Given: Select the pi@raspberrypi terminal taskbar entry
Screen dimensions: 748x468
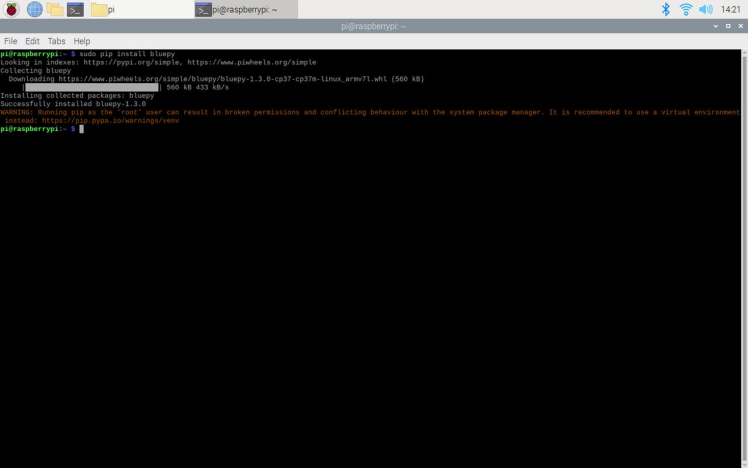Looking at the screenshot, I should (246, 9).
